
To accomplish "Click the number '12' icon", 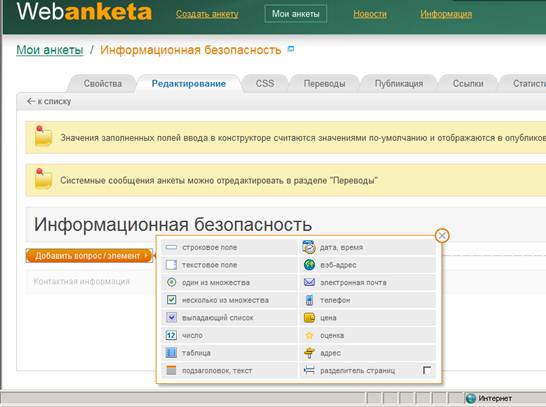I will tap(171, 335).
